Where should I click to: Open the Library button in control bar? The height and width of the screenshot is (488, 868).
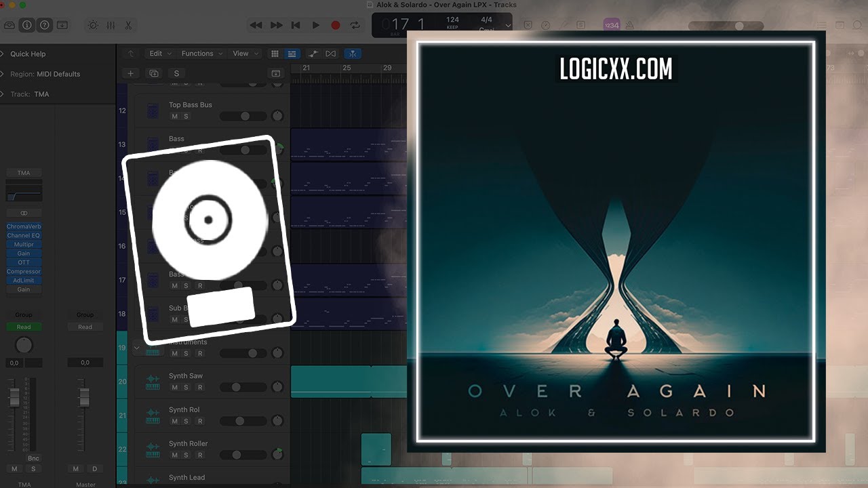(x=9, y=25)
